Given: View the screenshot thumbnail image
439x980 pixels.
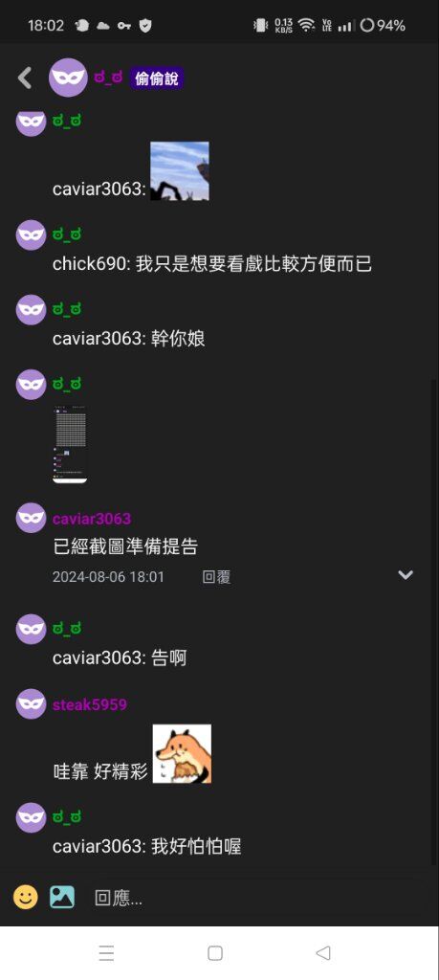Looking at the screenshot, I should pyautogui.click(x=70, y=445).
